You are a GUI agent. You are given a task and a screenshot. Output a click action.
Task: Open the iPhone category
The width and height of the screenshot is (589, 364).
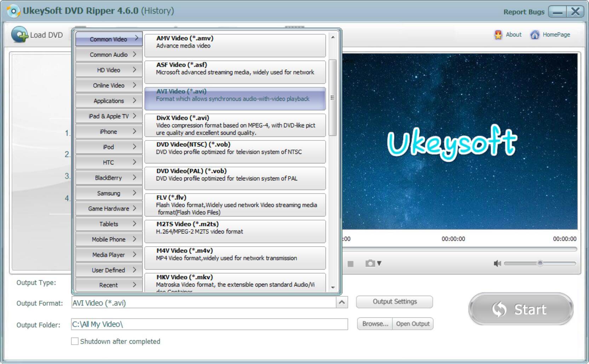109,132
